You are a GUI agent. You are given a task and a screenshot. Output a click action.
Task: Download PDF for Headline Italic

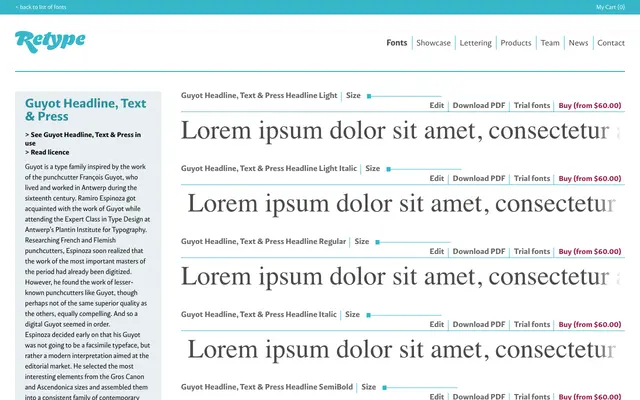click(479, 324)
